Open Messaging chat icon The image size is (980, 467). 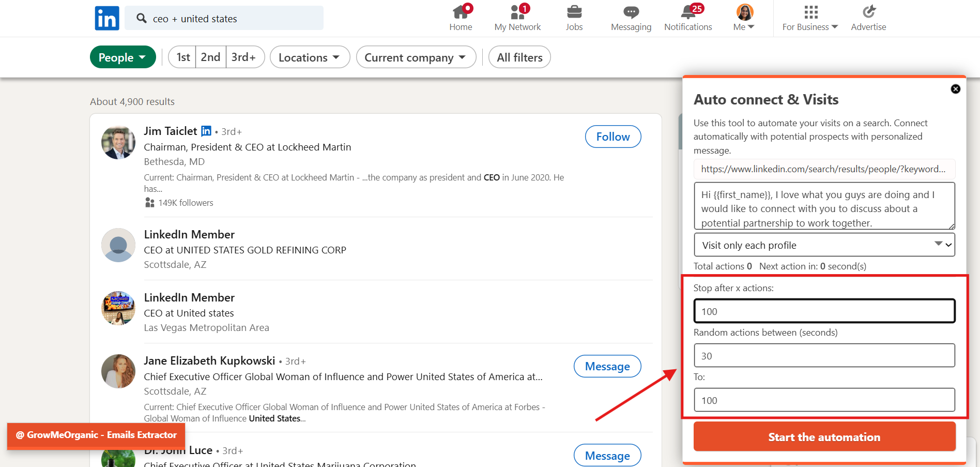[631, 12]
